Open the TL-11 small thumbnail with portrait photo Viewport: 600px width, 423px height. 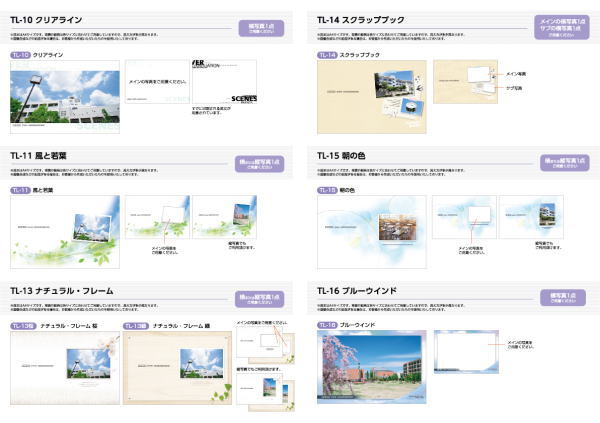tap(225, 217)
